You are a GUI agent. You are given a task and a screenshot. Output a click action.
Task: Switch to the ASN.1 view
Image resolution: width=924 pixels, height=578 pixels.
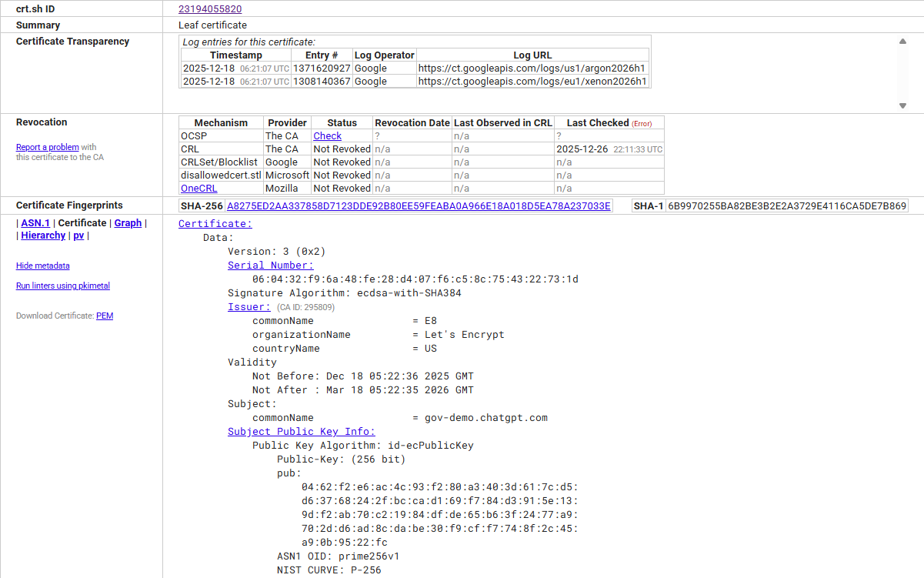tap(35, 222)
